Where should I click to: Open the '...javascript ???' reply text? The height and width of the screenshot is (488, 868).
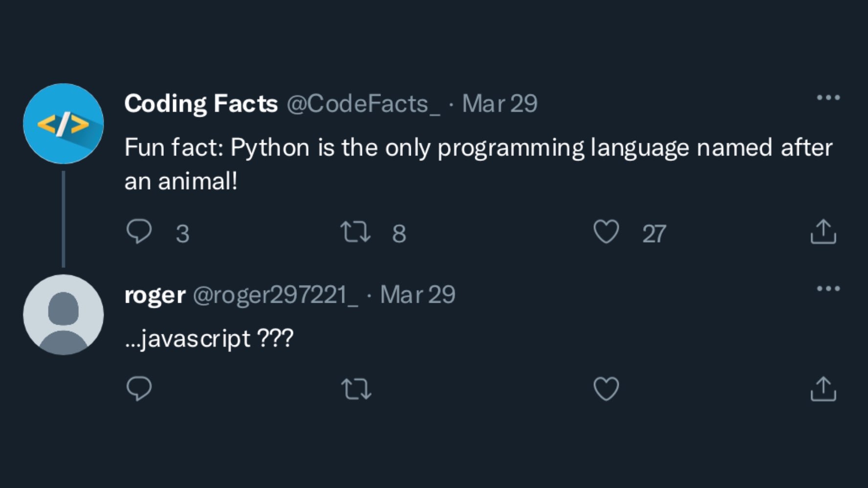209,338
